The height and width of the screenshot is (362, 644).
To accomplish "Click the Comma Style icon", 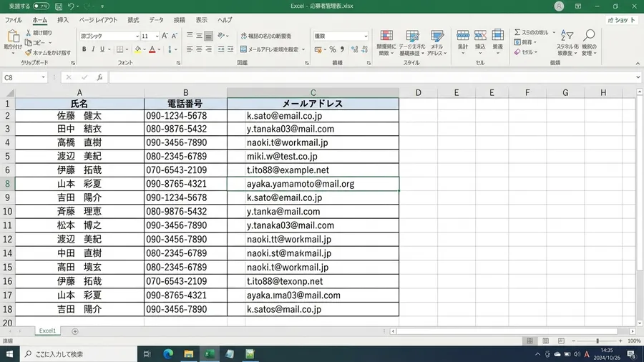I will (342, 49).
